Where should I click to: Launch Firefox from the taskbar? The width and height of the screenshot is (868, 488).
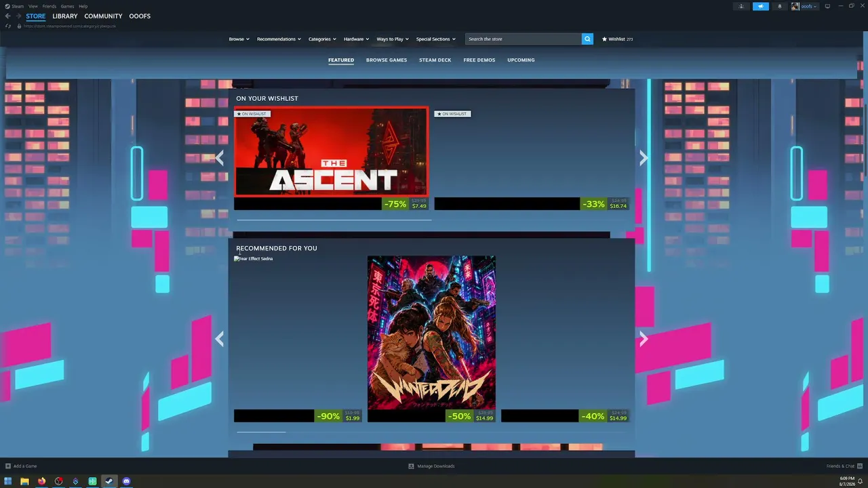coord(41,481)
